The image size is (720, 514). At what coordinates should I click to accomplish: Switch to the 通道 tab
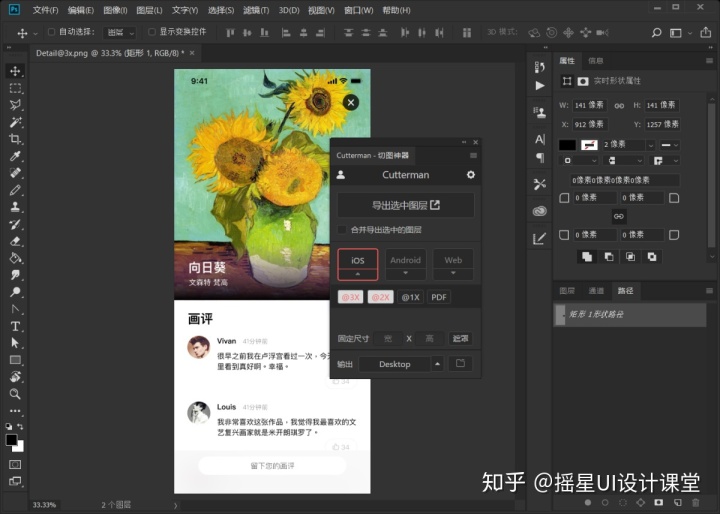(x=596, y=290)
